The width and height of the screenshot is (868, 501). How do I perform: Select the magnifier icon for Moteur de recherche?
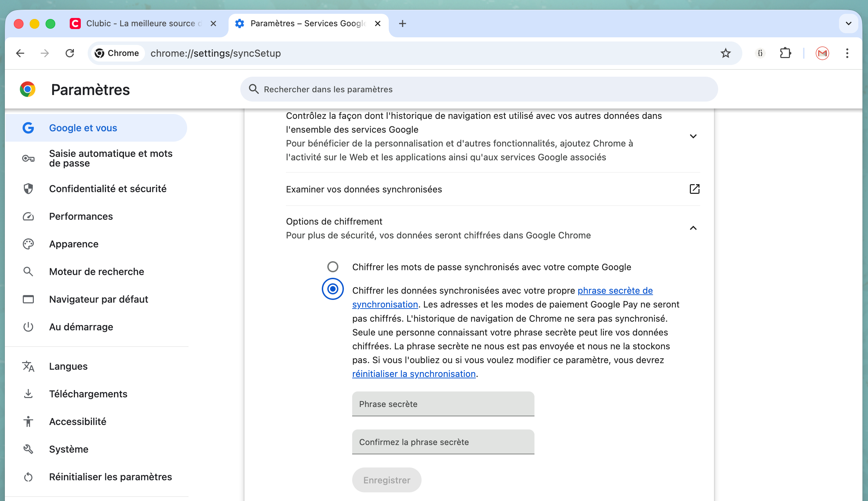point(28,272)
